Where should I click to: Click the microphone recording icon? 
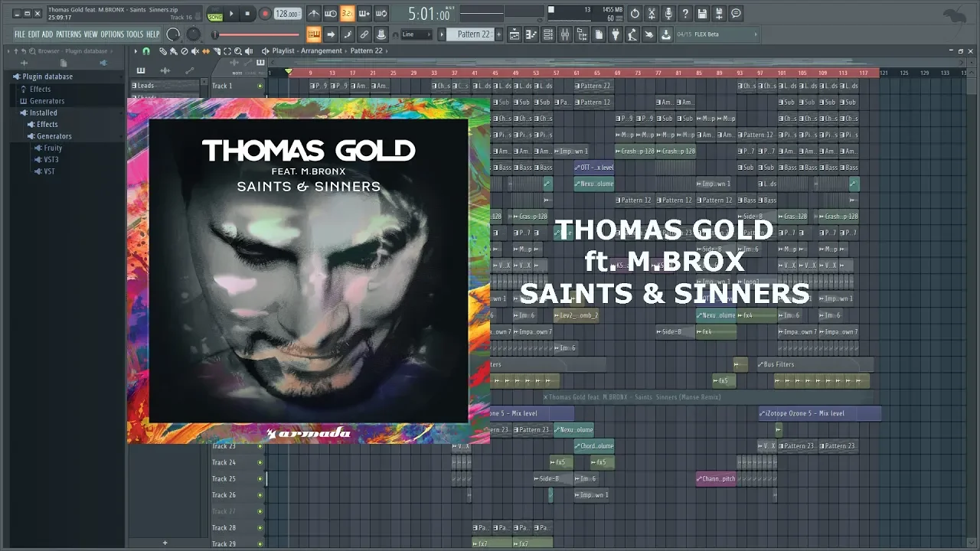pos(668,14)
